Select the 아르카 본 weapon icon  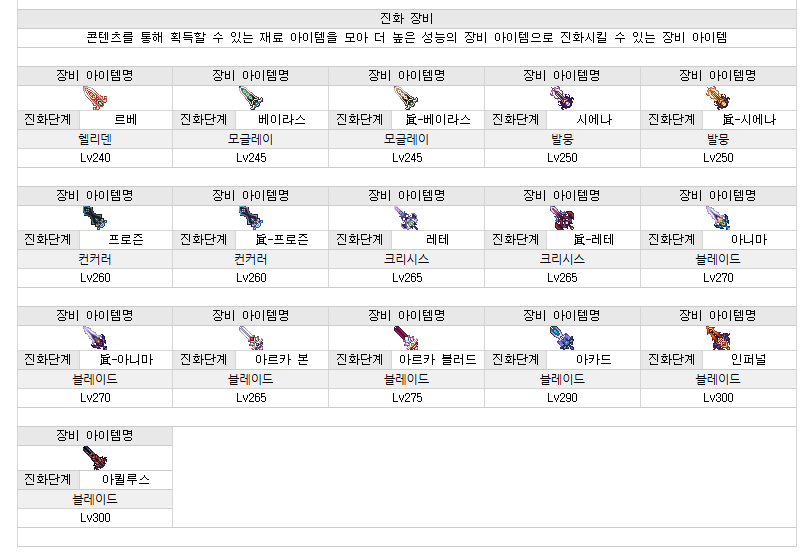coord(250,337)
